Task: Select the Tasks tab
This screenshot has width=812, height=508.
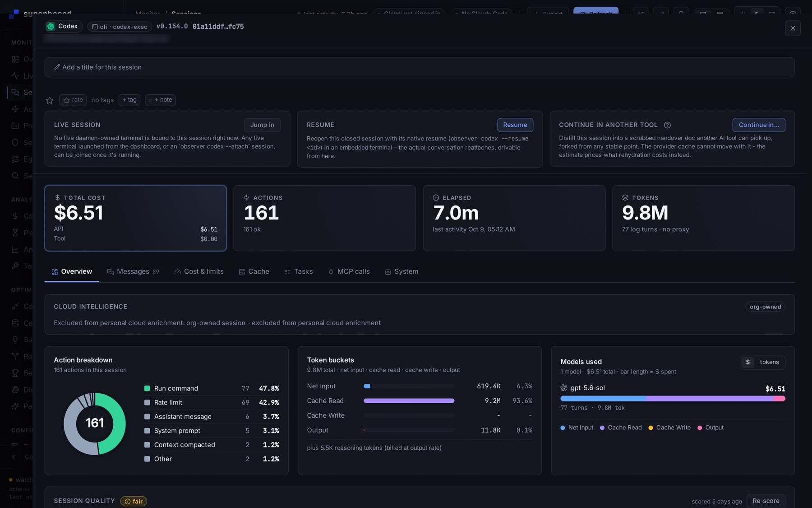Action: click(299, 272)
